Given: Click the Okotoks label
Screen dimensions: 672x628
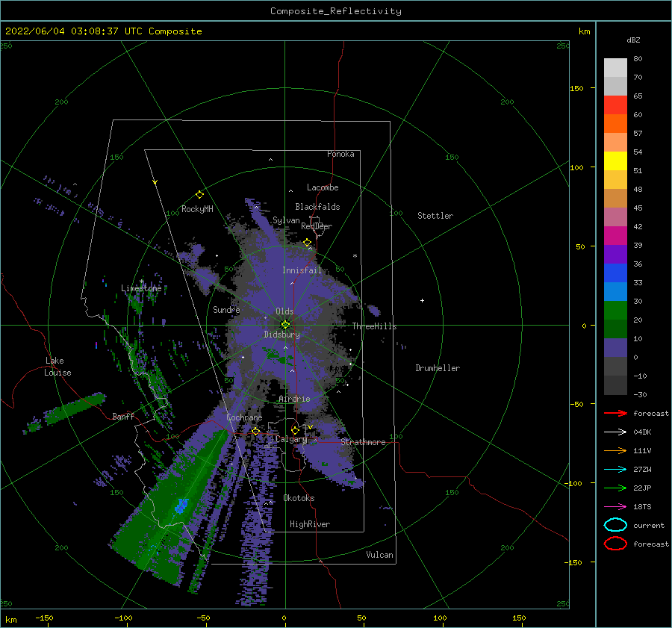Looking at the screenshot, I should point(299,497).
